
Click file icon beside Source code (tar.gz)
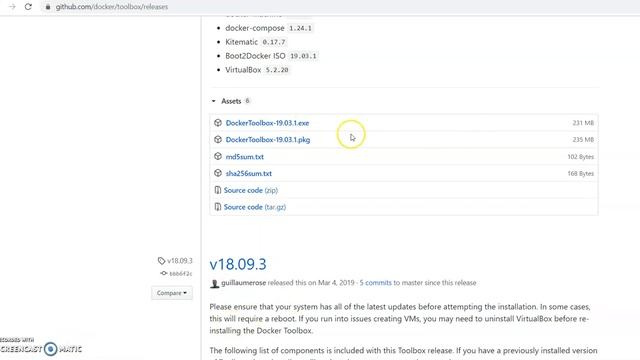point(218,207)
